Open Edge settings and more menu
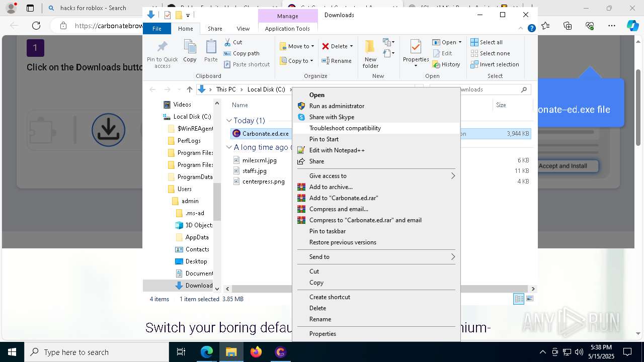The width and height of the screenshot is (644, 362). (611, 26)
